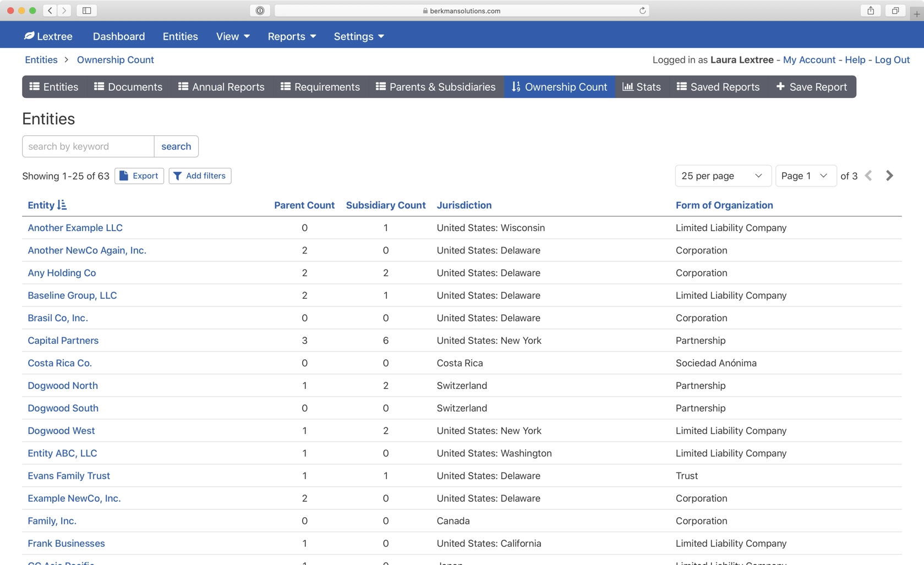
Task: Go to next page with right chevron
Action: coord(889,175)
